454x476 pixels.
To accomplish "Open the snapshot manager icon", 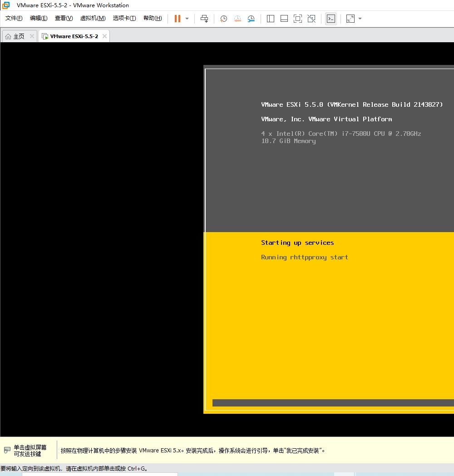I will coord(251,19).
